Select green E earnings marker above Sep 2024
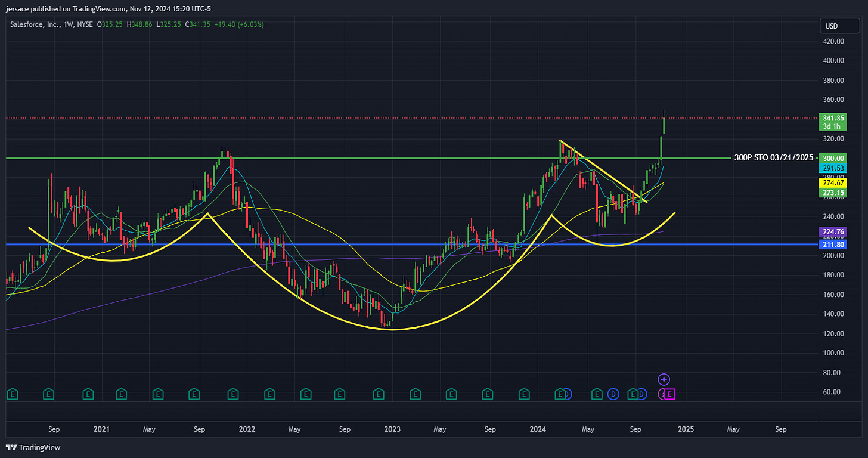Image resolution: width=868 pixels, height=458 pixels. point(633,394)
